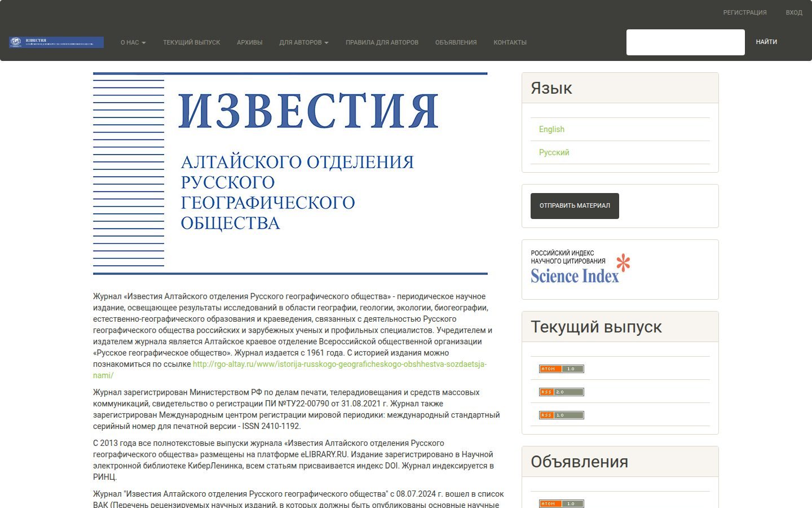Click the Известия journal banner image
This screenshot has height=508, width=812.
[290, 173]
